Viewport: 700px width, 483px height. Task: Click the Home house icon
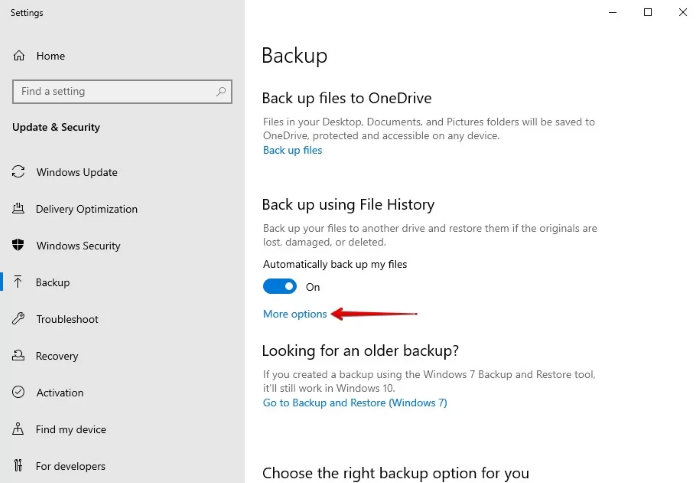click(x=19, y=56)
